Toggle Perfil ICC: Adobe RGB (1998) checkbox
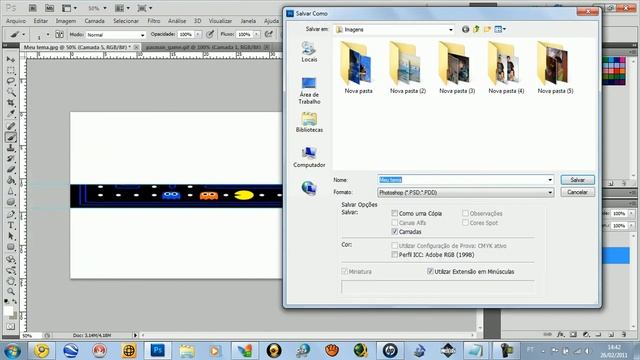This screenshot has height=360, width=640. (x=395, y=255)
